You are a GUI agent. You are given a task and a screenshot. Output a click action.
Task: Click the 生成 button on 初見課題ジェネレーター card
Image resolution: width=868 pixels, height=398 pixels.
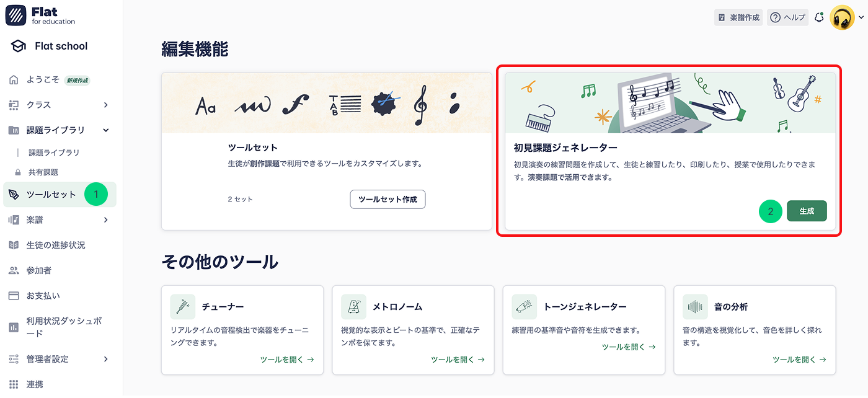click(x=807, y=211)
